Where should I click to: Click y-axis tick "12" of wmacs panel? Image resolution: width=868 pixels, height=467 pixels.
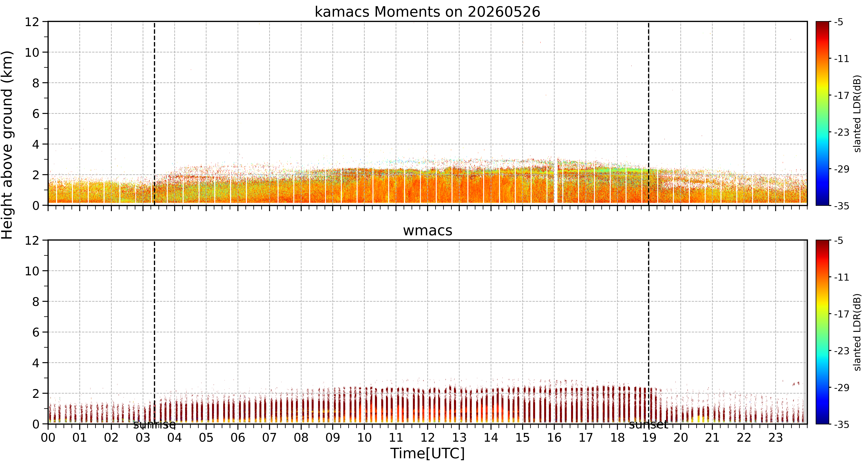click(32, 241)
